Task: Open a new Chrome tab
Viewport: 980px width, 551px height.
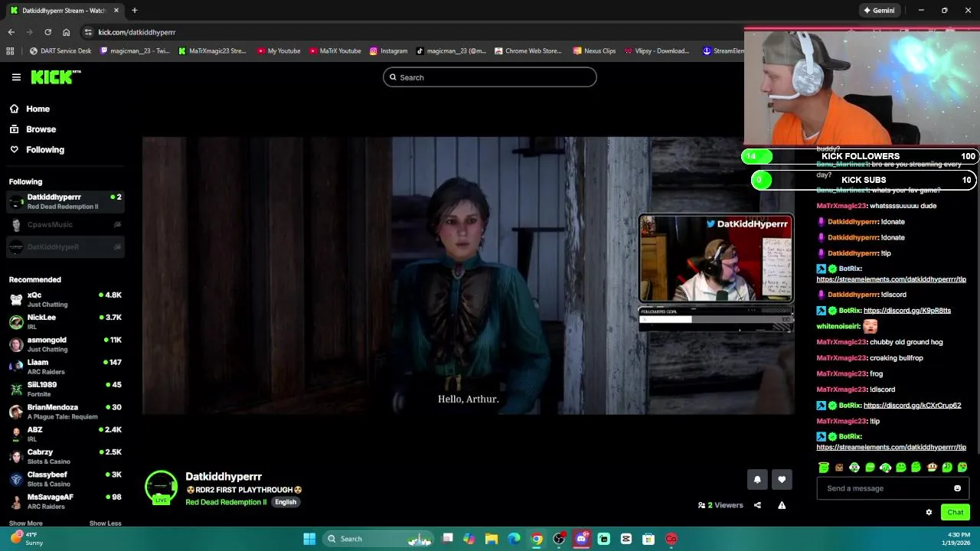Action: [134, 11]
